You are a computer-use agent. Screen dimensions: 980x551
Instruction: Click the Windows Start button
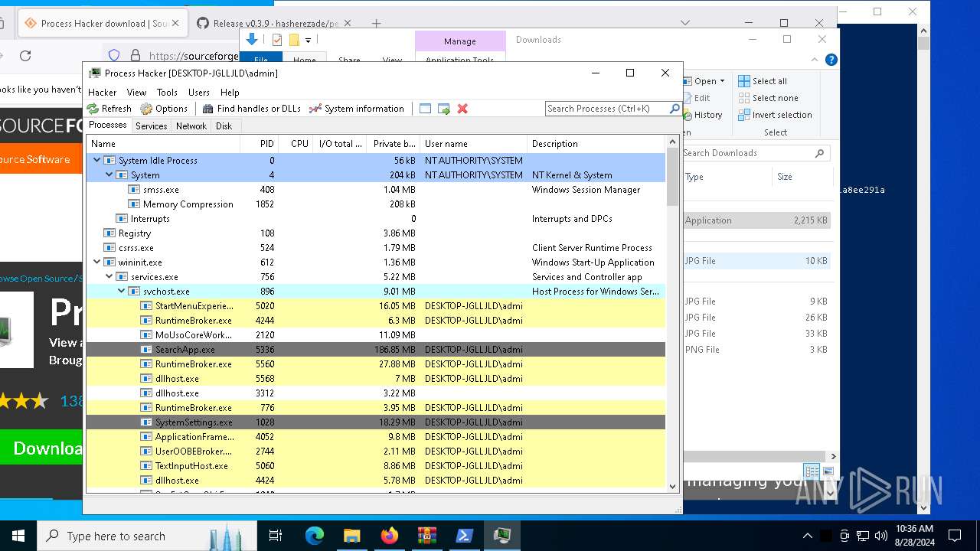(x=18, y=536)
